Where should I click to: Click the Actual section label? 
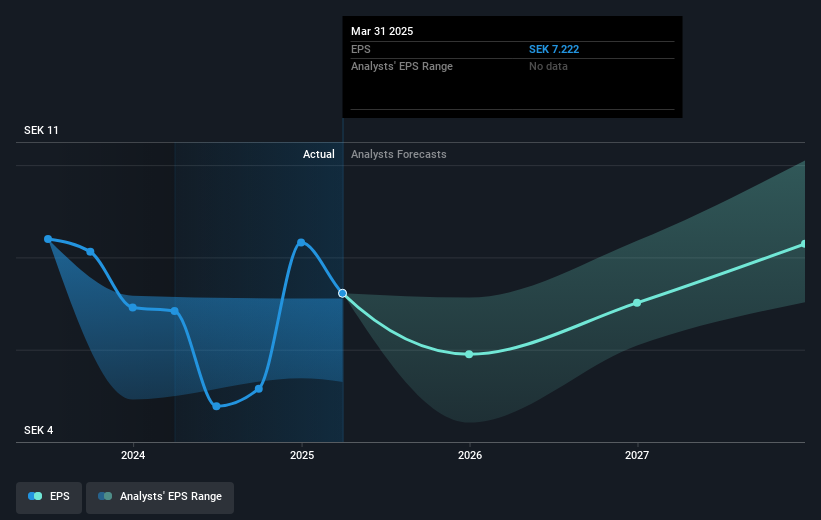pyautogui.click(x=318, y=154)
